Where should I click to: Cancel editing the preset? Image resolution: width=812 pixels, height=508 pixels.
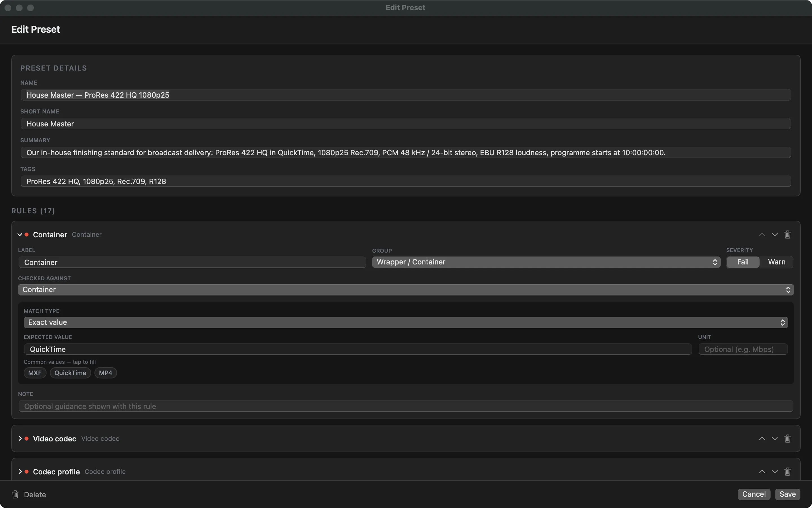[x=754, y=494]
